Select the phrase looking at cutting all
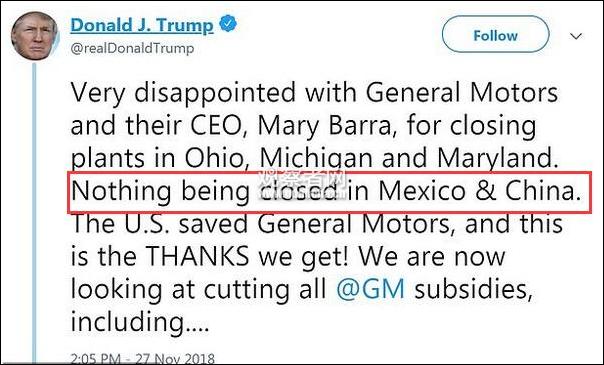This screenshot has height=365, width=604. click(198, 290)
